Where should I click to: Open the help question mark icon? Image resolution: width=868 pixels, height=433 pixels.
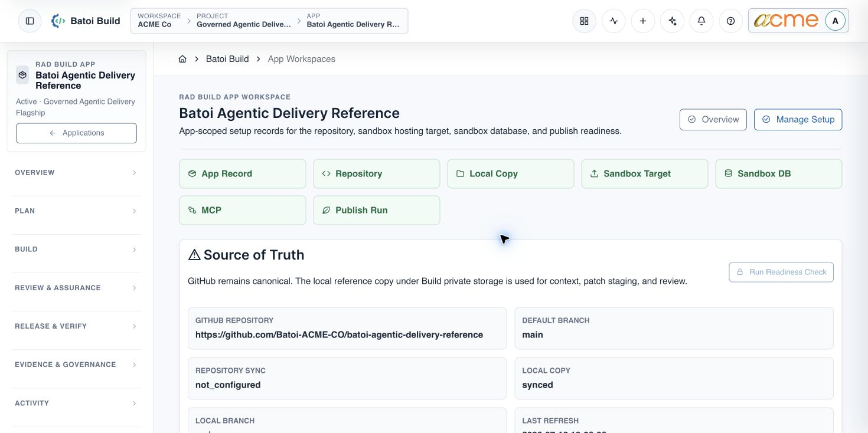[730, 21]
